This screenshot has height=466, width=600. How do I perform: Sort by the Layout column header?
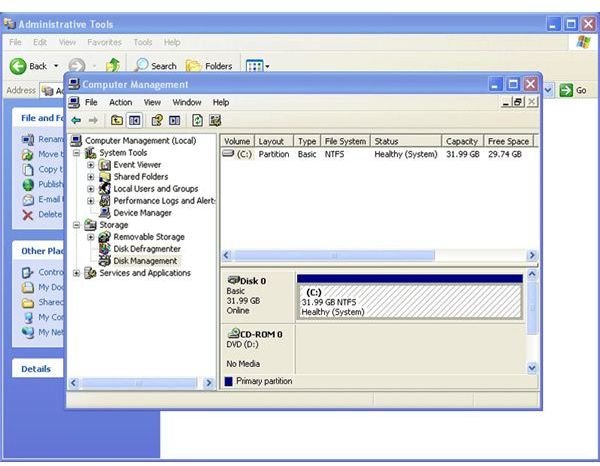pos(274,141)
